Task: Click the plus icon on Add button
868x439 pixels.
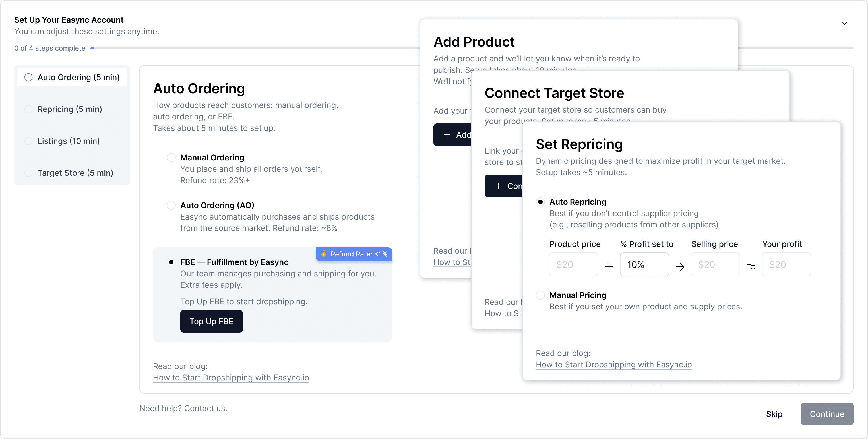Action: tap(447, 135)
